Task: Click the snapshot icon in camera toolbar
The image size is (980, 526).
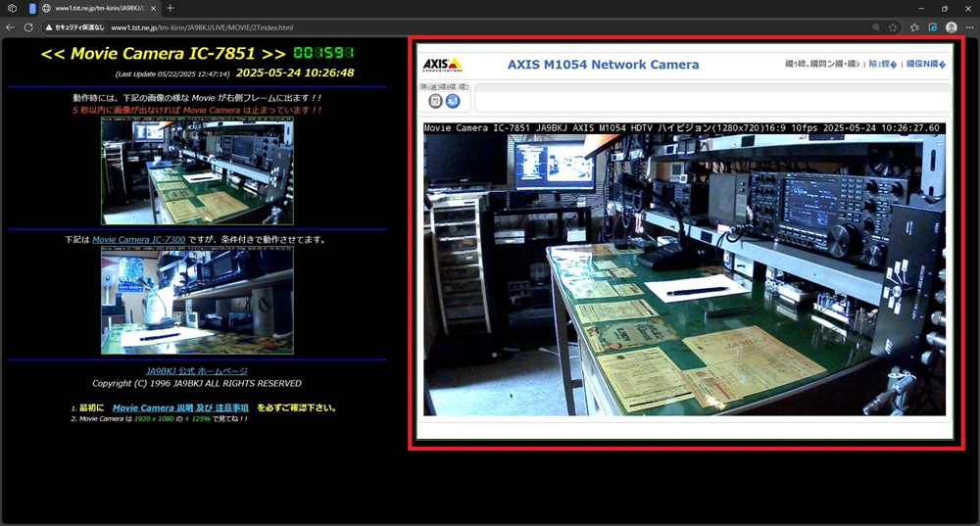Action: [x=436, y=101]
